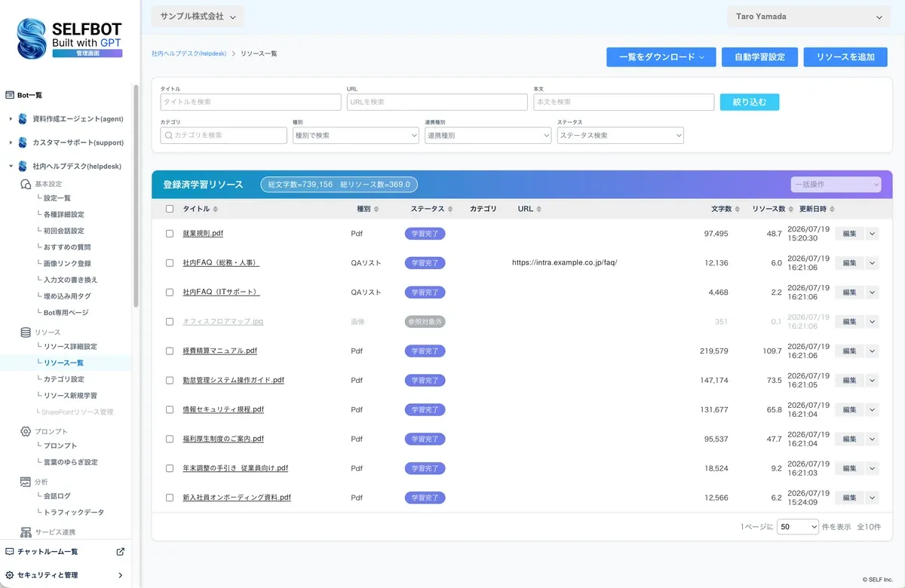Sort by リソース数 using its sort icon
The height and width of the screenshot is (588, 905).
click(x=791, y=210)
